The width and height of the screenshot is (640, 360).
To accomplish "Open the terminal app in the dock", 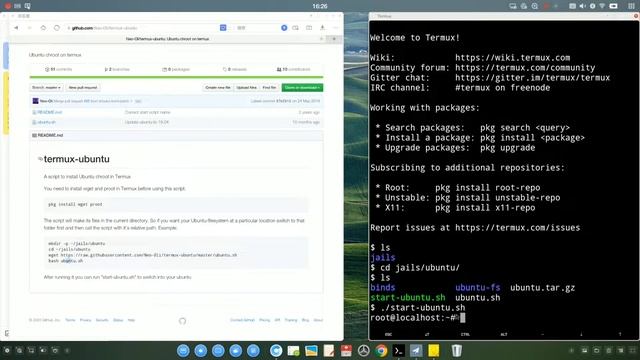I will 399,351.
